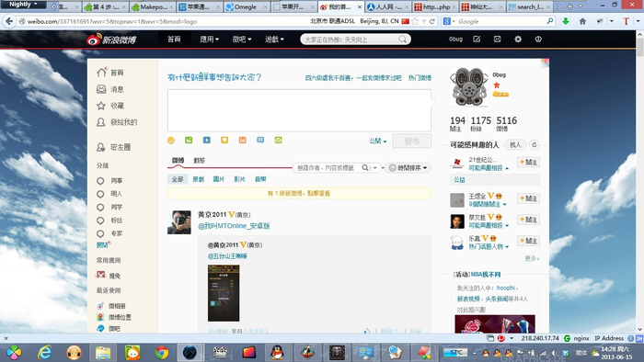Add a video with the blue play icon

point(207,141)
